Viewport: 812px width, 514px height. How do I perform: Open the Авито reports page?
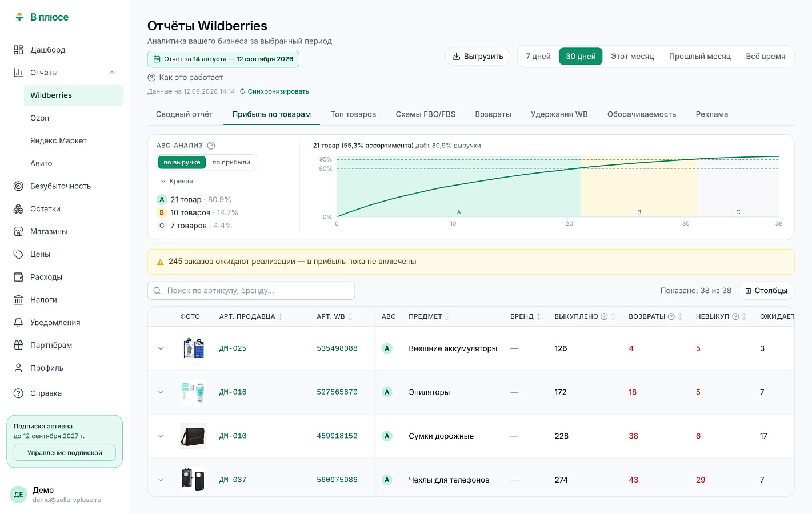pos(73,163)
